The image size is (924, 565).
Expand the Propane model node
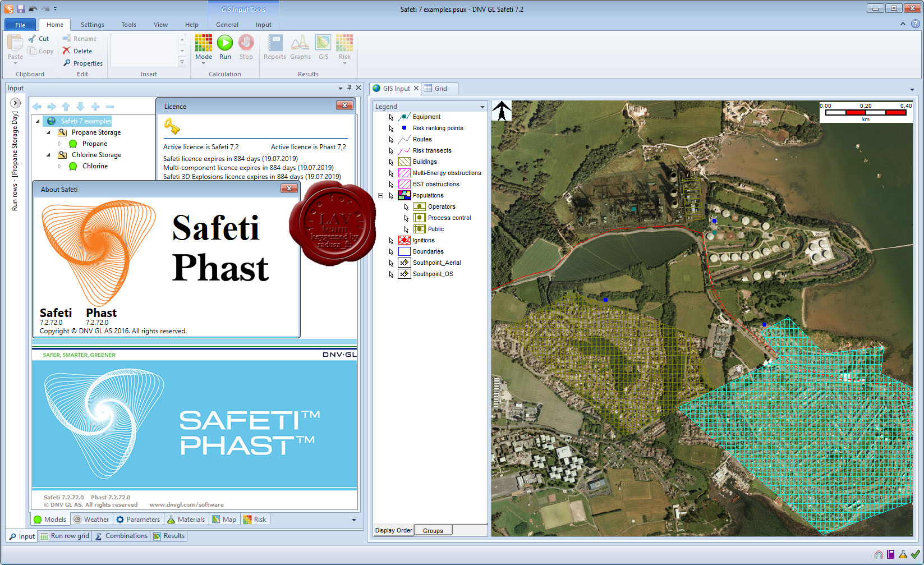pos(60,144)
